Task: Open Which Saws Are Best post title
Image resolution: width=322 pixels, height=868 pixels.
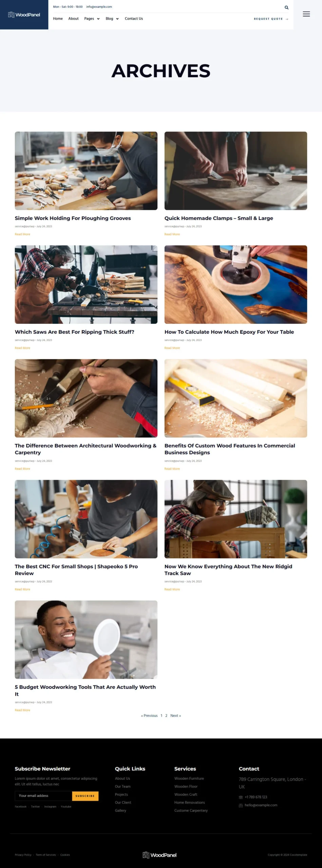Action: pos(74,332)
